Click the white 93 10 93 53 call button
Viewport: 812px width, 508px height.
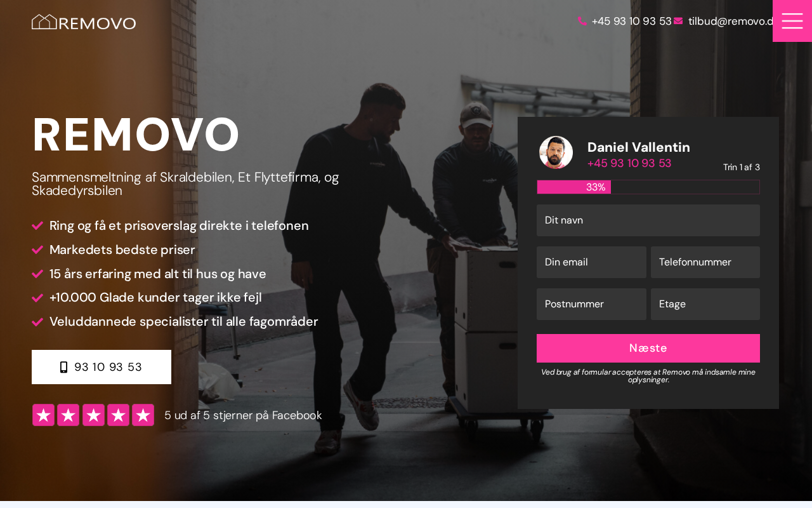click(x=101, y=367)
